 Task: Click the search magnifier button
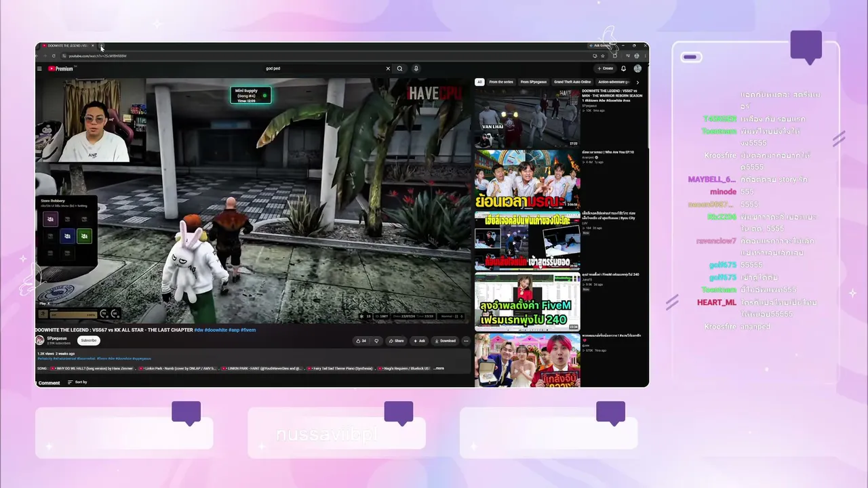[399, 68]
